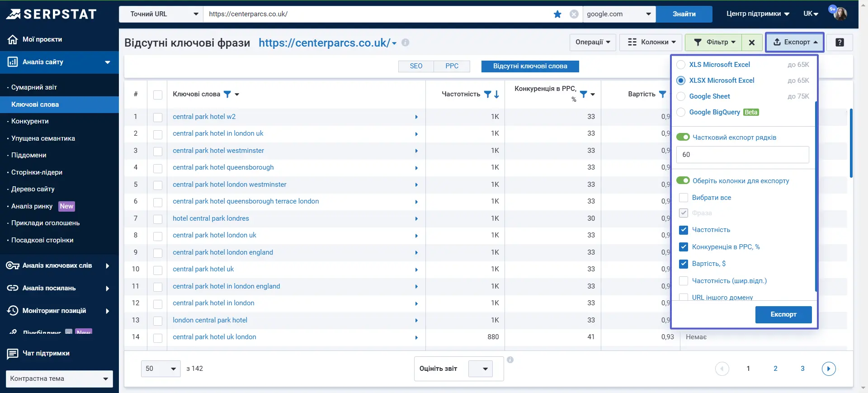Check the 'Вибрати все' checkbox

pos(684,198)
